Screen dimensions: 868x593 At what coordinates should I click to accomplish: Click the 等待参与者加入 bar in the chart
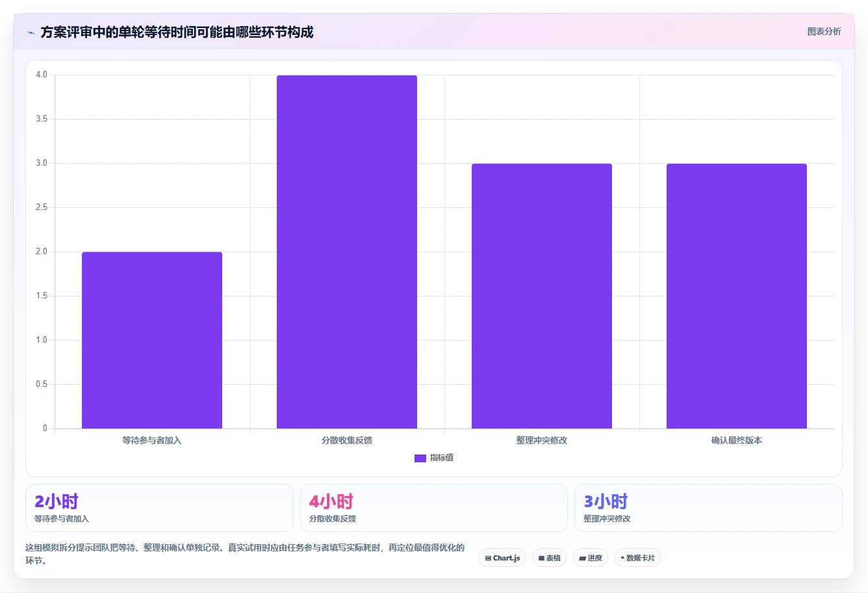152,340
